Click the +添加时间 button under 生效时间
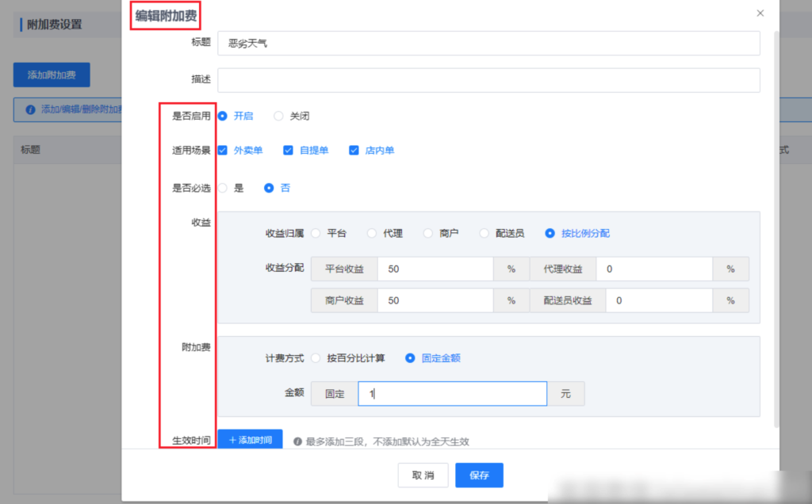The image size is (812, 504). pyautogui.click(x=251, y=441)
